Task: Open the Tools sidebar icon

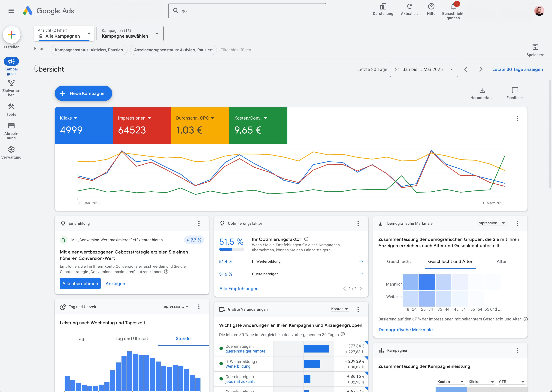Action: (11, 106)
